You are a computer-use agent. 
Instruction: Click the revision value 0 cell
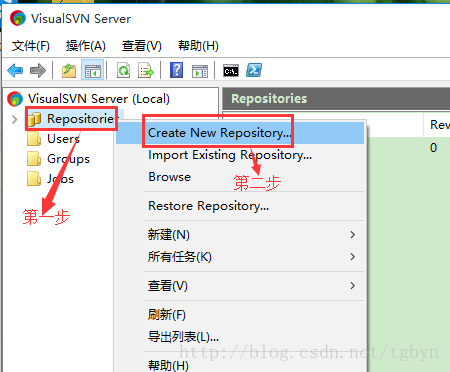click(433, 147)
